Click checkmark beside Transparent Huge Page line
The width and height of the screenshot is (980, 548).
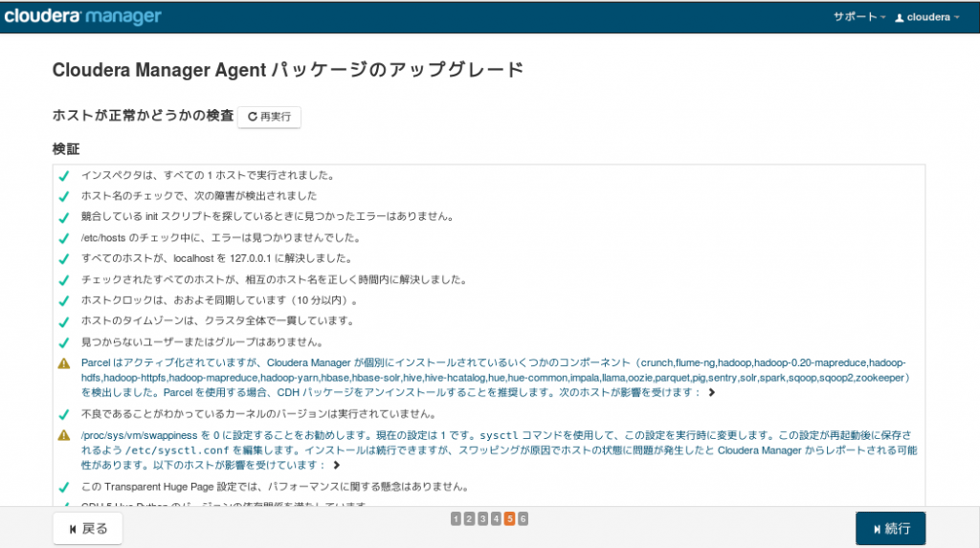coord(64,487)
